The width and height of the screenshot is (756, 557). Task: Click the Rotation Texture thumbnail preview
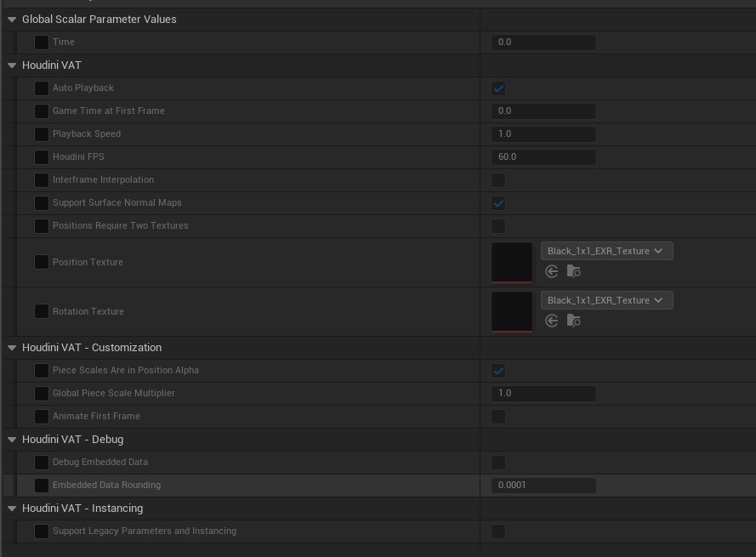pos(512,311)
